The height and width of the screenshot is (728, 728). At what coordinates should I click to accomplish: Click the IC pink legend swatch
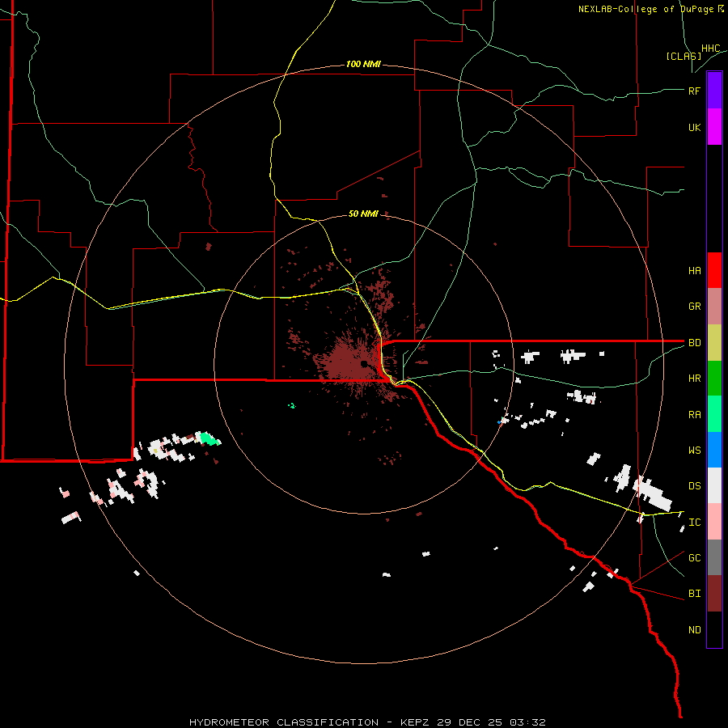coord(714,522)
